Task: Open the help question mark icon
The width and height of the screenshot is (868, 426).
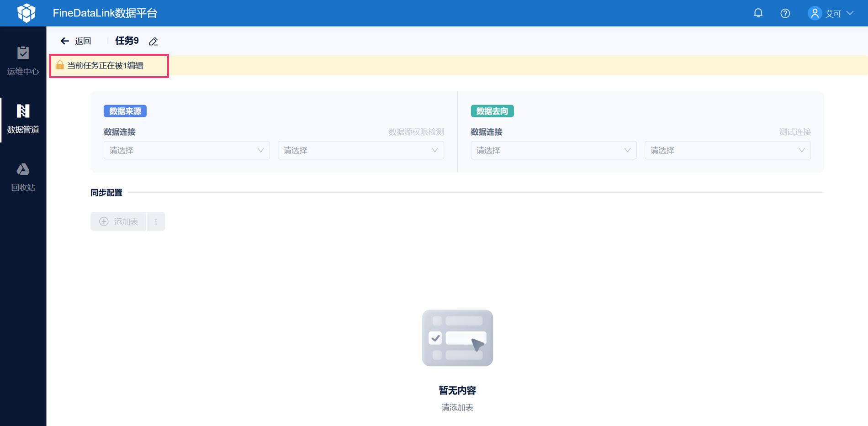Action: pyautogui.click(x=785, y=13)
